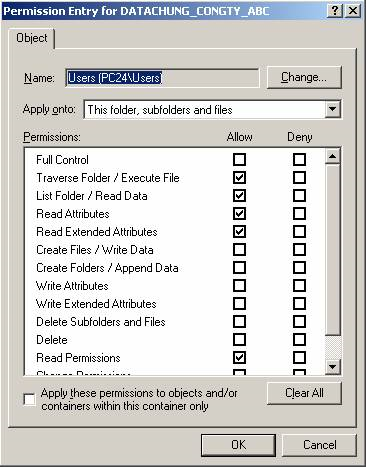Deny Write Extended Attributes
The height and width of the screenshot is (467, 366).
(x=299, y=304)
